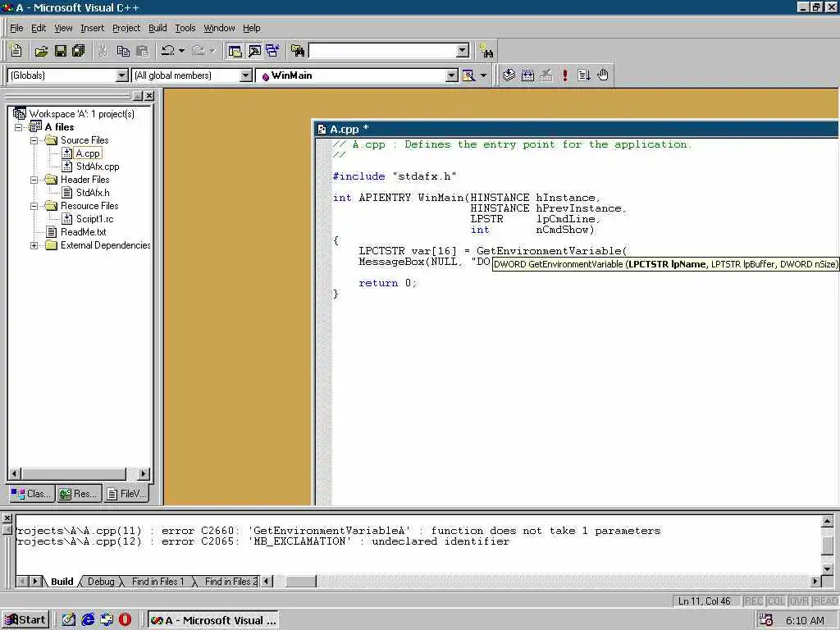
Task: Collapse the Source Files folder
Action: 34,140
